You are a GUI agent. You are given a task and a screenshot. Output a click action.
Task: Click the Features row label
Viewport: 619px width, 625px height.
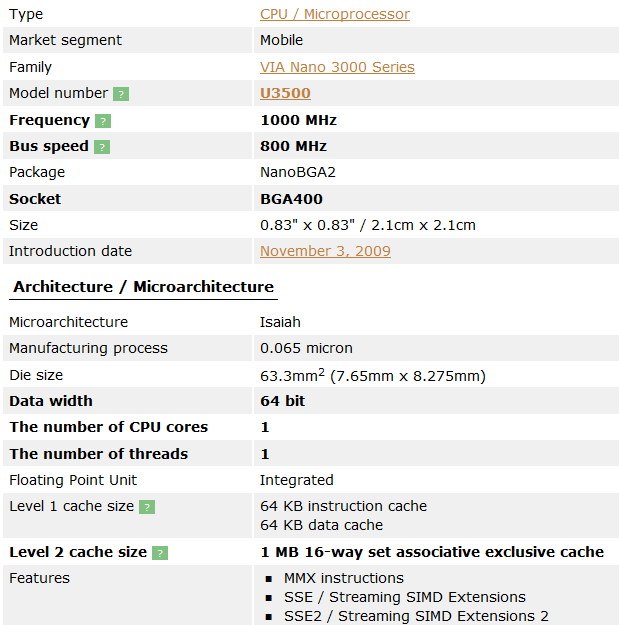point(39,578)
